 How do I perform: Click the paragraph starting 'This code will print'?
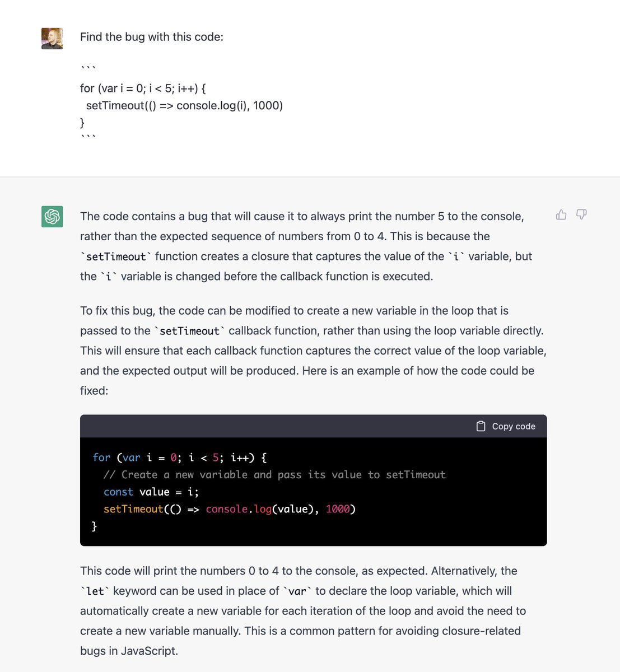(x=303, y=611)
